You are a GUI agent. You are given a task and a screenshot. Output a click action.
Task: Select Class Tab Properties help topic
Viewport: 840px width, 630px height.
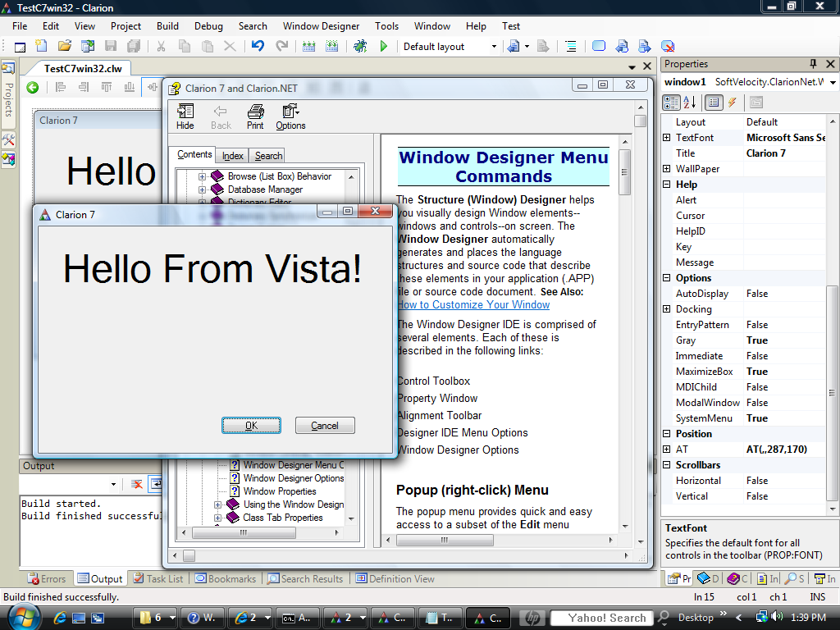tap(283, 518)
